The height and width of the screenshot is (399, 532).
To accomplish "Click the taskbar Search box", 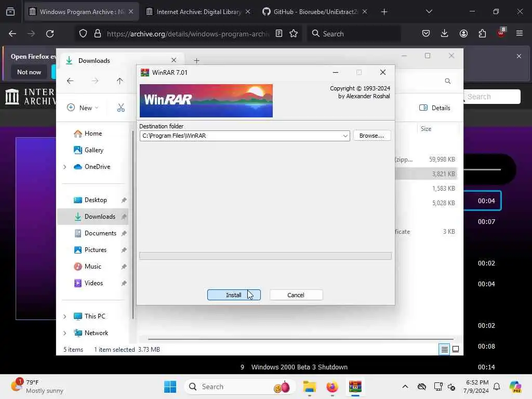I will click(240, 387).
